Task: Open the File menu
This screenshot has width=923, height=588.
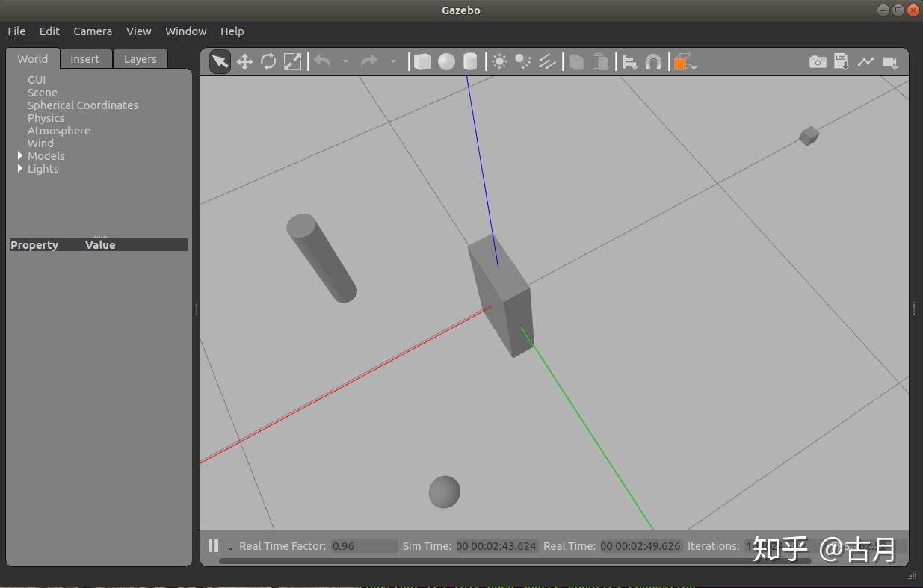Action: click(16, 31)
